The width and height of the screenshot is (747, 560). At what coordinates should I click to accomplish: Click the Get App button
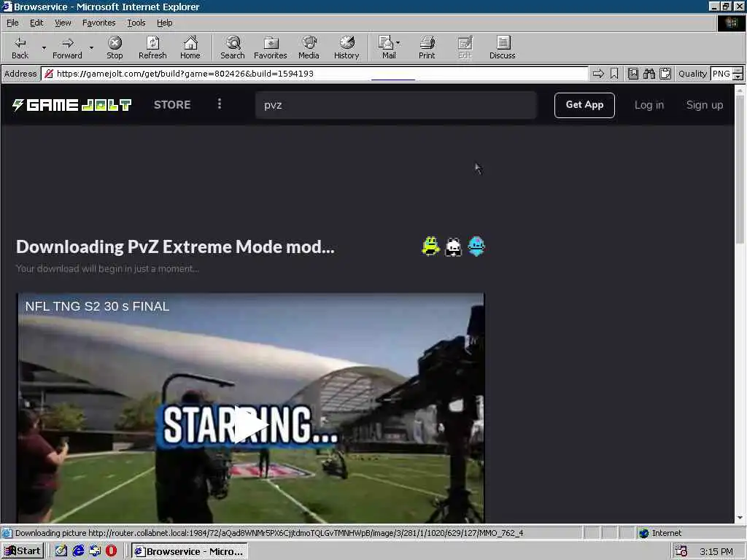[x=584, y=105]
